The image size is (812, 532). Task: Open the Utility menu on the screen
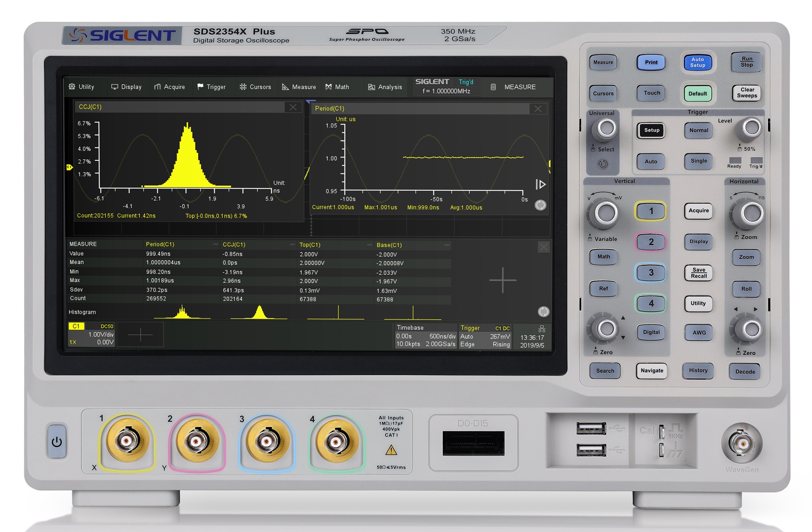[x=81, y=87]
